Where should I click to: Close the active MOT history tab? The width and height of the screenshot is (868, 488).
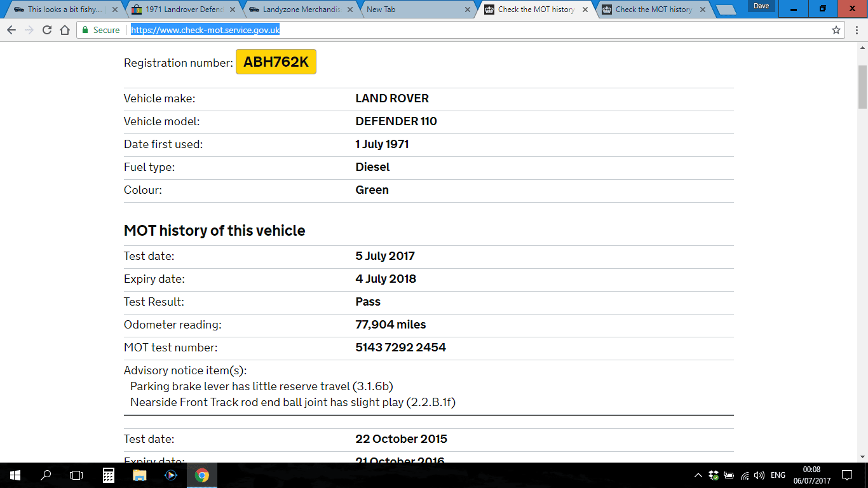(x=585, y=10)
